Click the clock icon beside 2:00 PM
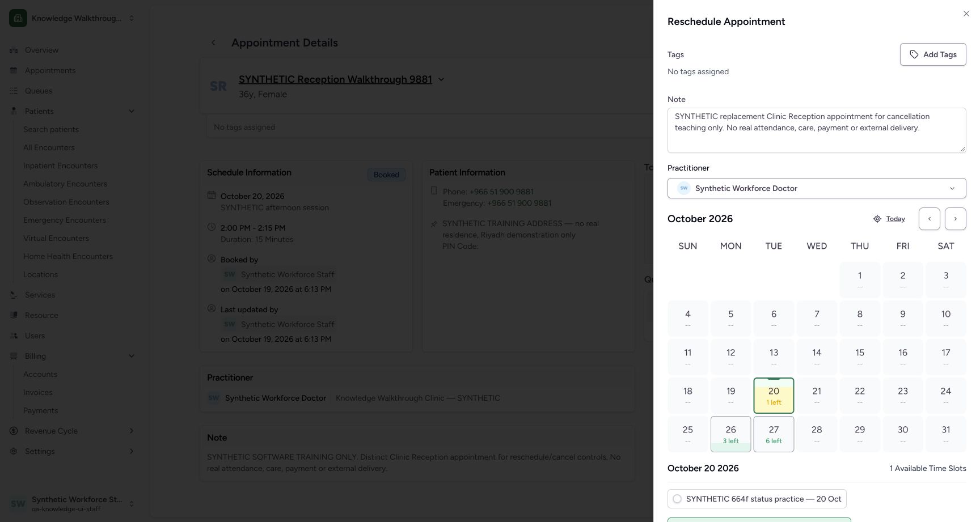This screenshot has height=522, width=980. point(212,227)
